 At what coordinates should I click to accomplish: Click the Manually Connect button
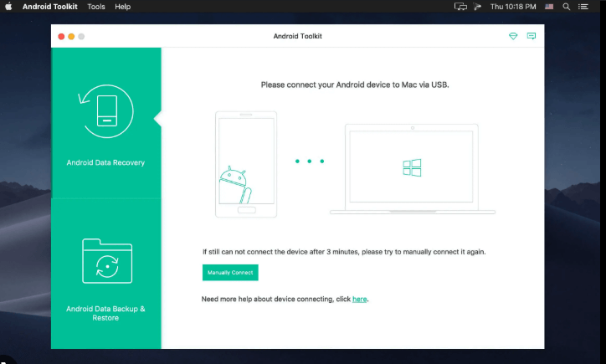(230, 273)
